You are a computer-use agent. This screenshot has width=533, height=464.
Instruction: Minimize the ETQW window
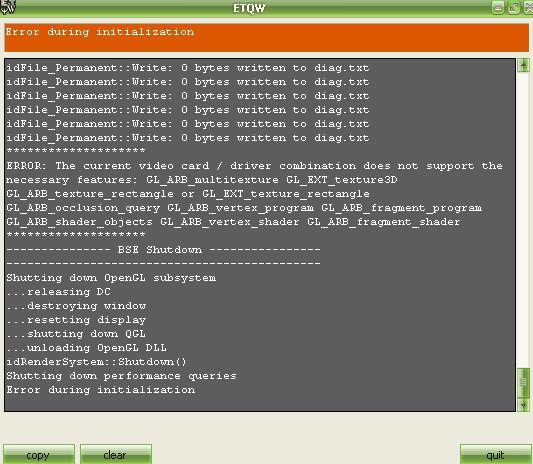[498, 8]
